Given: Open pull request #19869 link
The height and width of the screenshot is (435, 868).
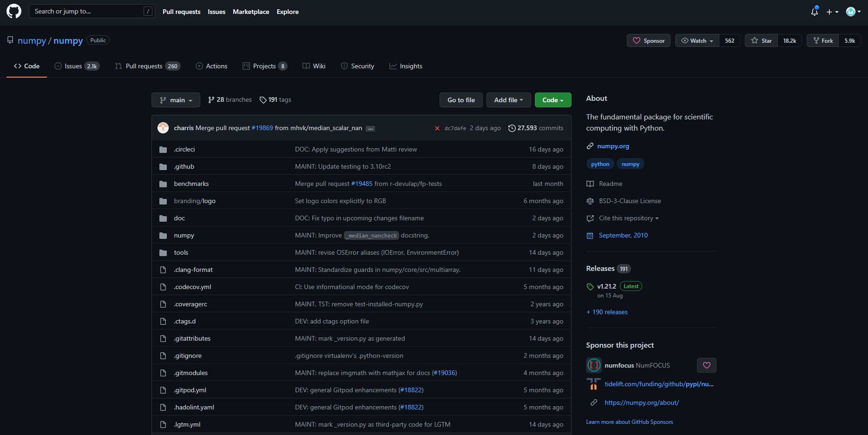Looking at the screenshot, I should tap(262, 128).
